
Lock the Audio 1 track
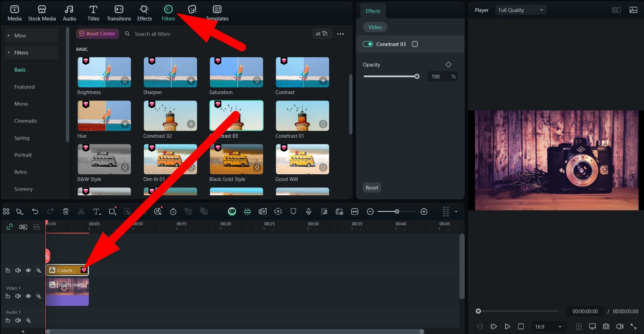pyautogui.click(x=8, y=320)
